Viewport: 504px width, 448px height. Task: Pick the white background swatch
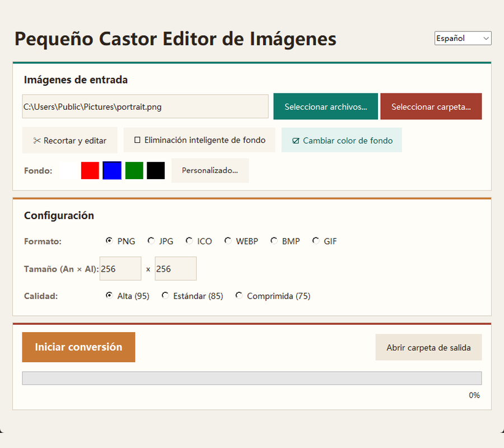pos(68,170)
